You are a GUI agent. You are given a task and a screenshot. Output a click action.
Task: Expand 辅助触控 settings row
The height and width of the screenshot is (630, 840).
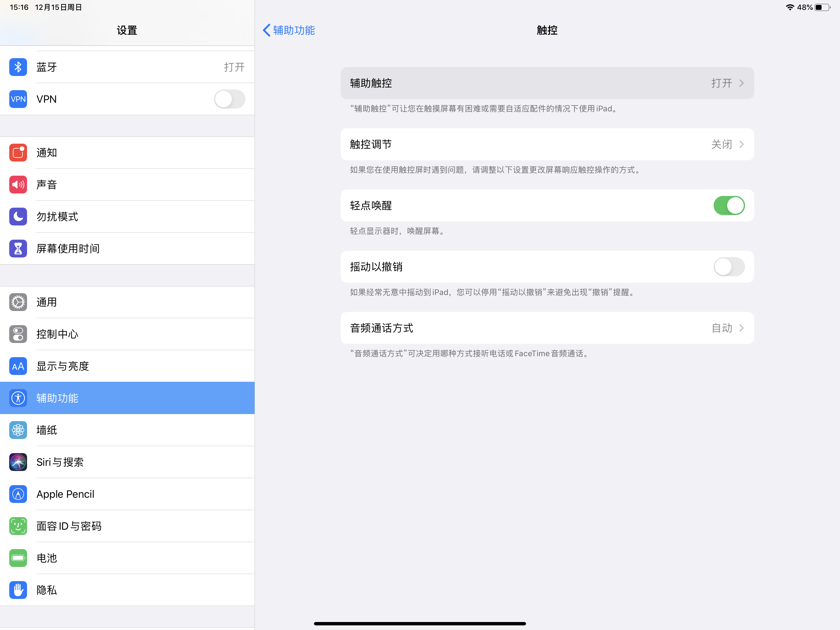(x=547, y=83)
